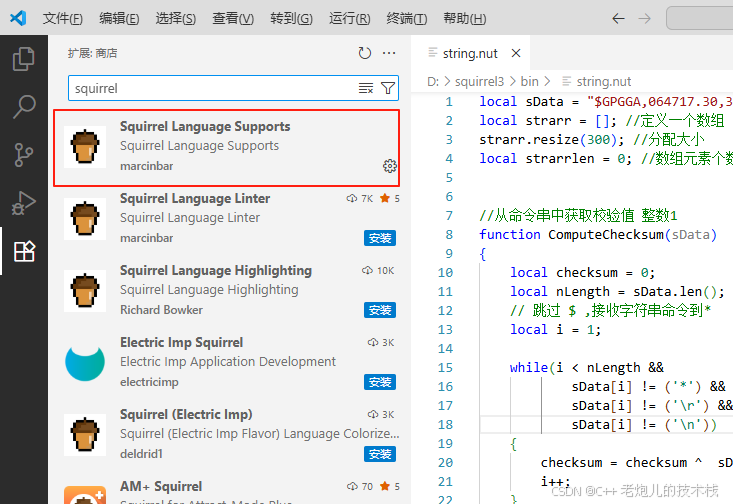
Task: Open Squirrel Language Linter extension title
Action: 194,198
